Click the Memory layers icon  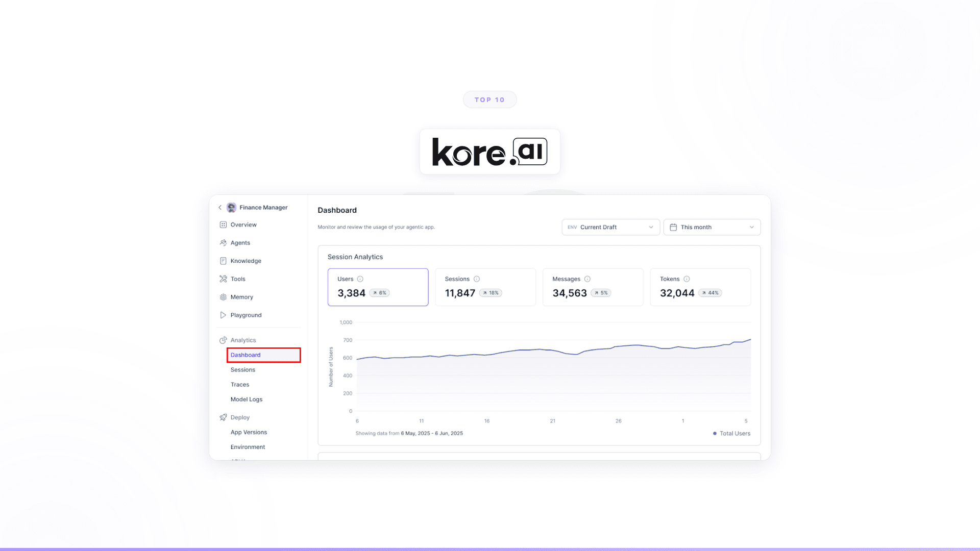click(x=223, y=297)
